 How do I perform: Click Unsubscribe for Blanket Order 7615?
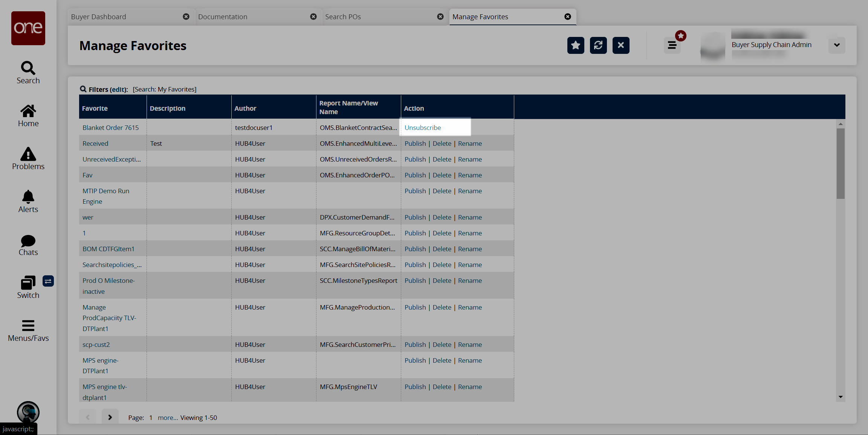click(422, 128)
